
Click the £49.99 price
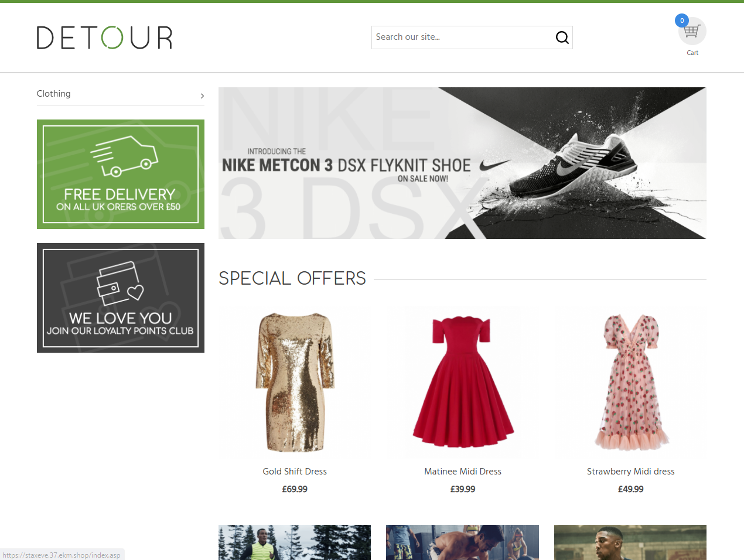pos(631,489)
